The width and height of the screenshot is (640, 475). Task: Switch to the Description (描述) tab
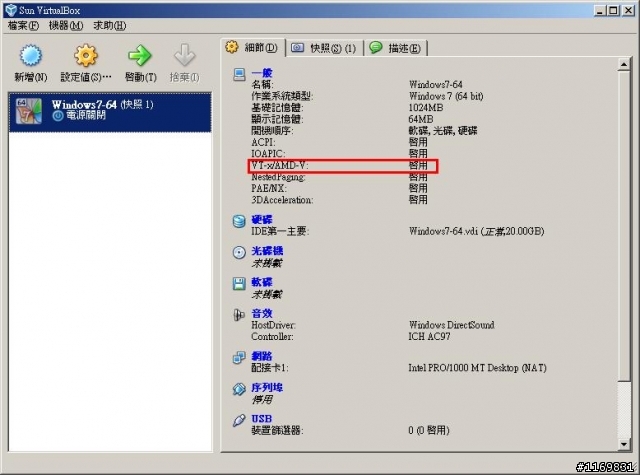tap(396, 48)
